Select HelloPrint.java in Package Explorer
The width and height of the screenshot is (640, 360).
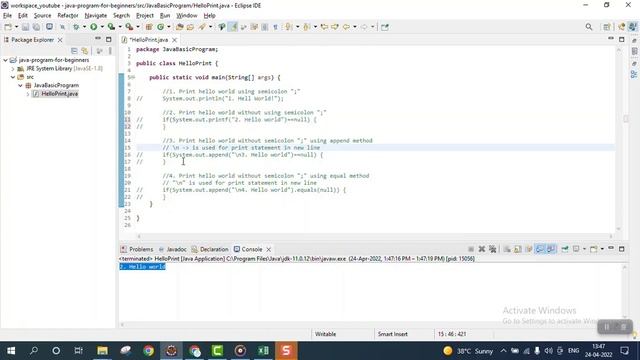point(59,94)
